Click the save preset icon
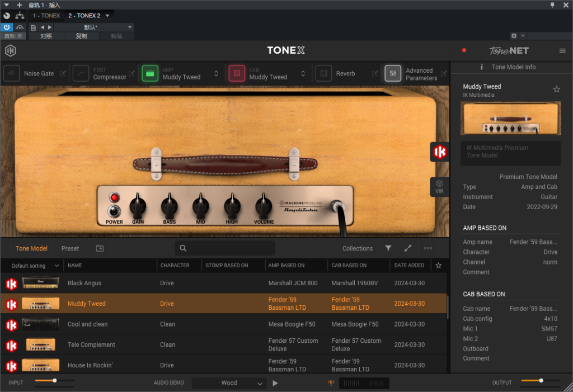This screenshot has height=392, width=573. [100, 248]
